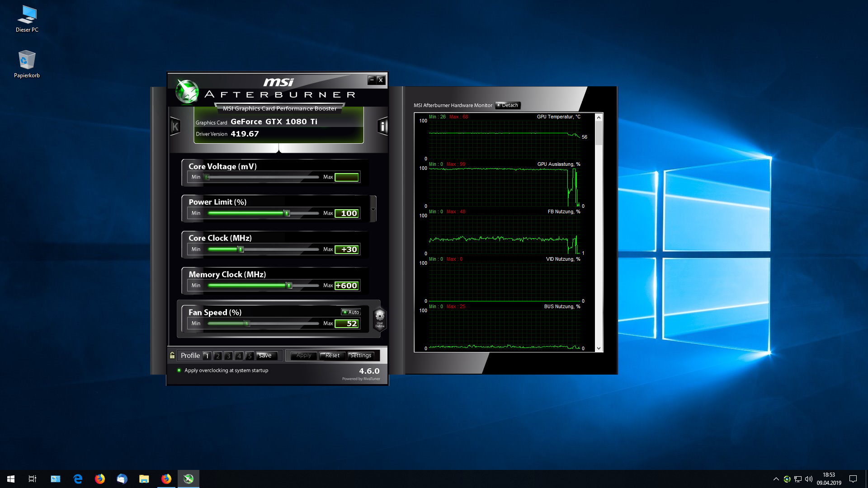Toggle the profile lock padlock icon
This screenshot has height=488, width=868.
172,355
